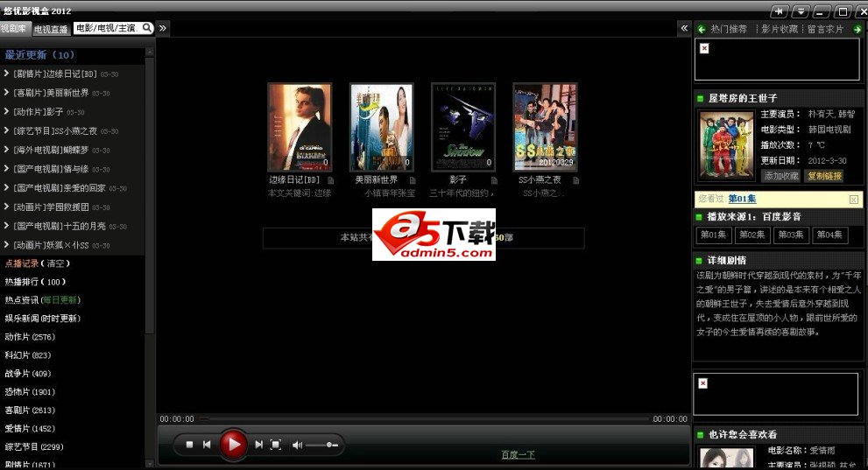
Task: Click the page icon beside 边缘日记[BD]
Action: [330, 180]
